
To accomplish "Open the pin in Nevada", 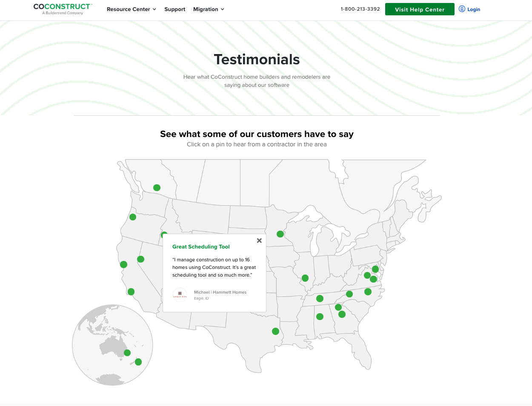I will pos(140,259).
